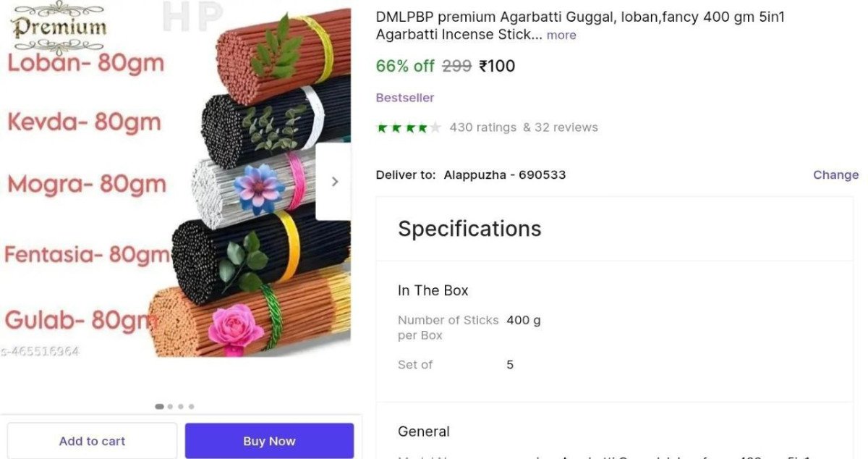The height and width of the screenshot is (459, 868).
Task: Click the Specifications heading
Action: (x=469, y=229)
